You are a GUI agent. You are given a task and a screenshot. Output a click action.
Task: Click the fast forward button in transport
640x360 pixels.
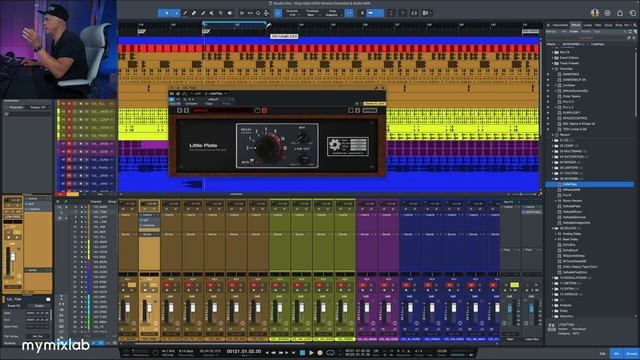tap(281, 352)
